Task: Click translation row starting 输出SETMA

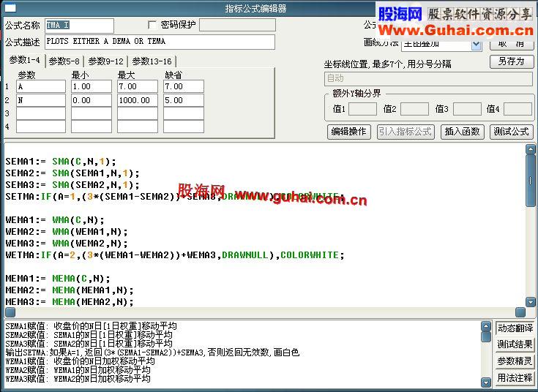Action: [152, 353]
